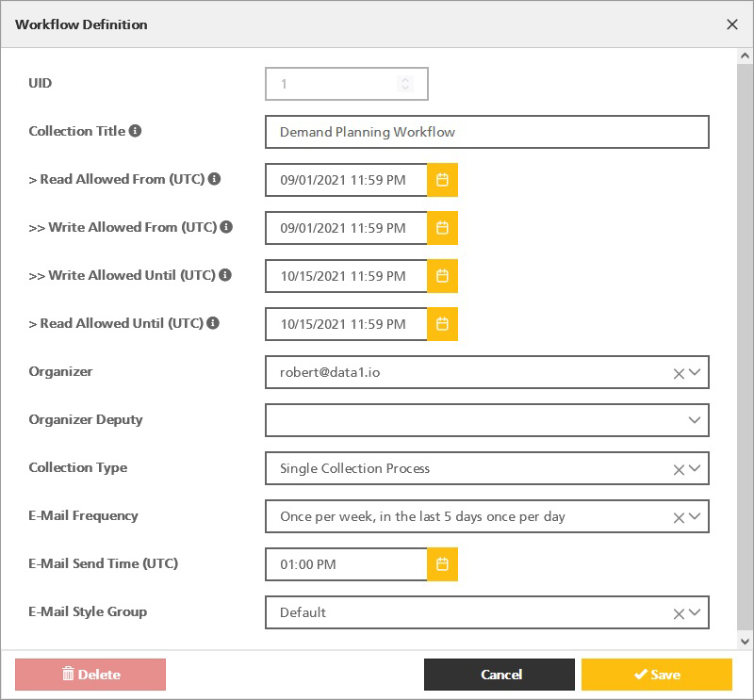Screen dimensions: 754x700
Task: Close the Workflow Definition dialog
Action: (732, 24)
